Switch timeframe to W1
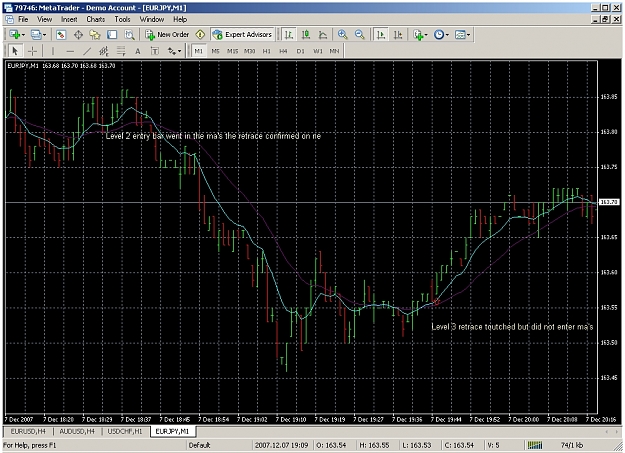625x453 pixels. [x=317, y=51]
